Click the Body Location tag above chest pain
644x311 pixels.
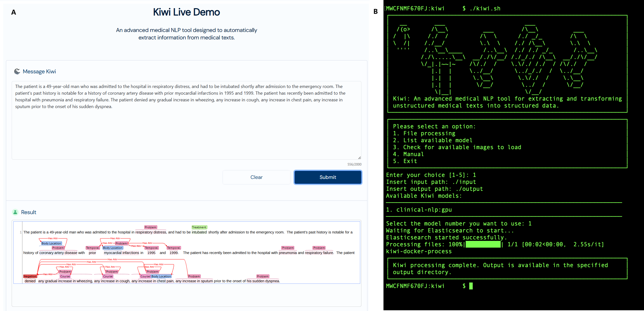coord(161,276)
